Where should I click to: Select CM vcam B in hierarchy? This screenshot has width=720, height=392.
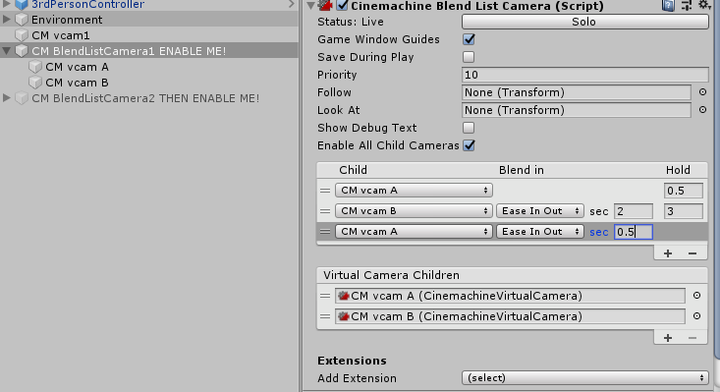point(77,83)
